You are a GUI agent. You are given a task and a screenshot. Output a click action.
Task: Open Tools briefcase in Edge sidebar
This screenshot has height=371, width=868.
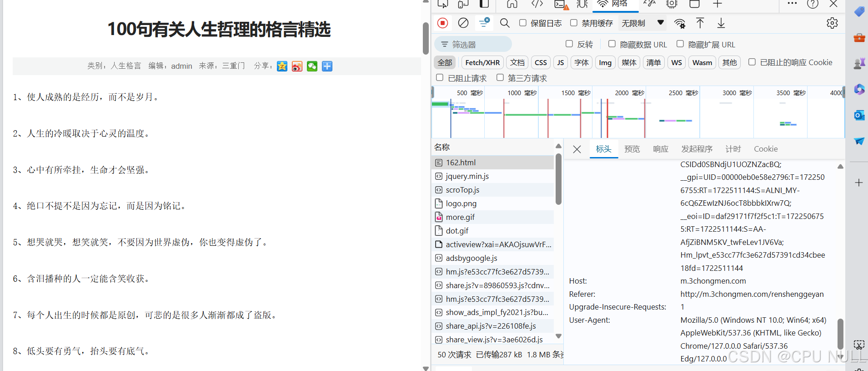pyautogui.click(x=859, y=37)
